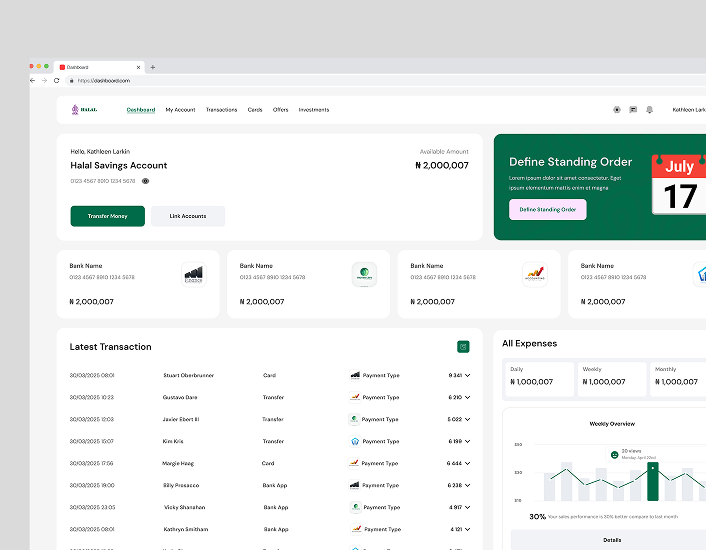
Task: Click the browser address bar URL
Action: (x=104, y=81)
